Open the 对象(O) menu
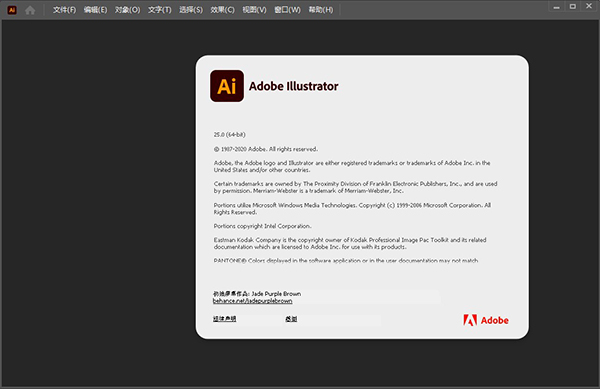Image resolution: width=600 pixels, height=389 pixels. (127, 10)
